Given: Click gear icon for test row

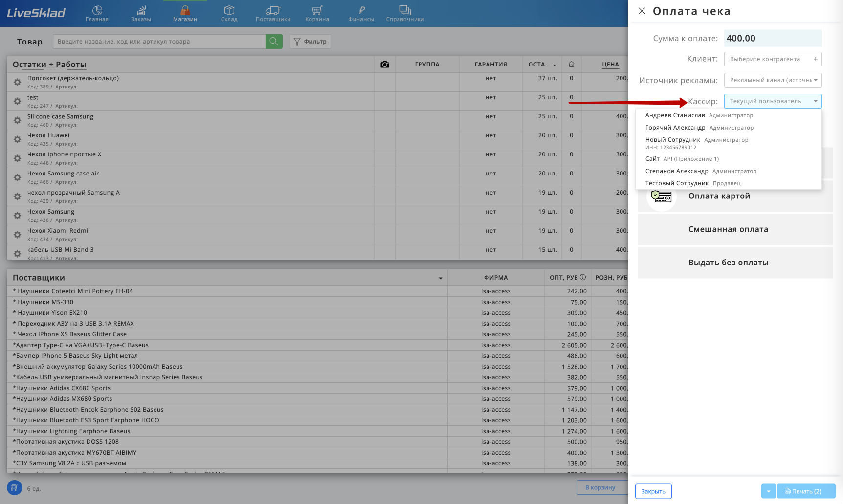Looking at the screenshot, I should point(17,101).
